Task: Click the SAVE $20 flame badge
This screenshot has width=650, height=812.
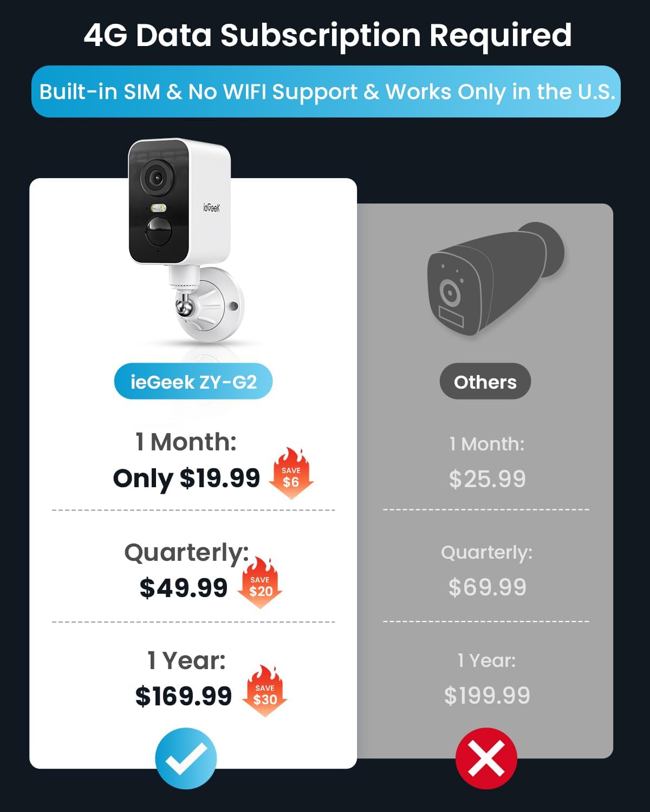Action: [260, 582]
